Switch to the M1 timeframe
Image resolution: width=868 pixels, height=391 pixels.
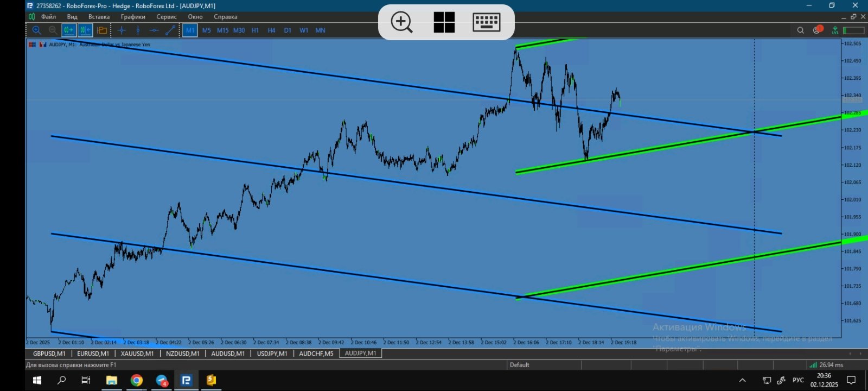[190, 30]
